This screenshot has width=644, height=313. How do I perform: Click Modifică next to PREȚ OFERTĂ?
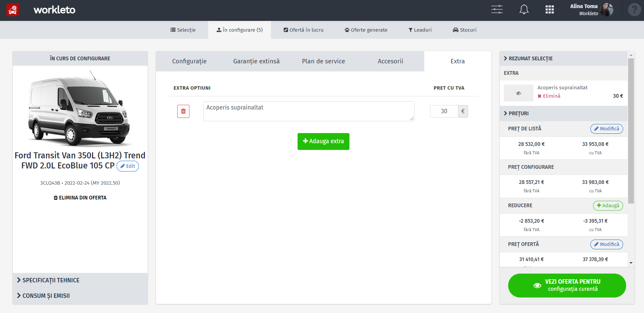point(607,244)
